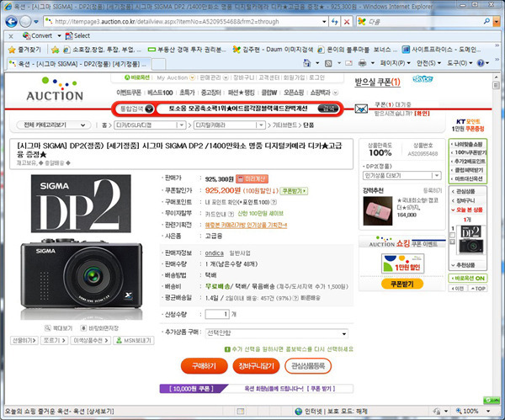The width and height of the screenshot is (505, 420).
Task: Click the RSS feeds icon
Action: tap(328, 63)
